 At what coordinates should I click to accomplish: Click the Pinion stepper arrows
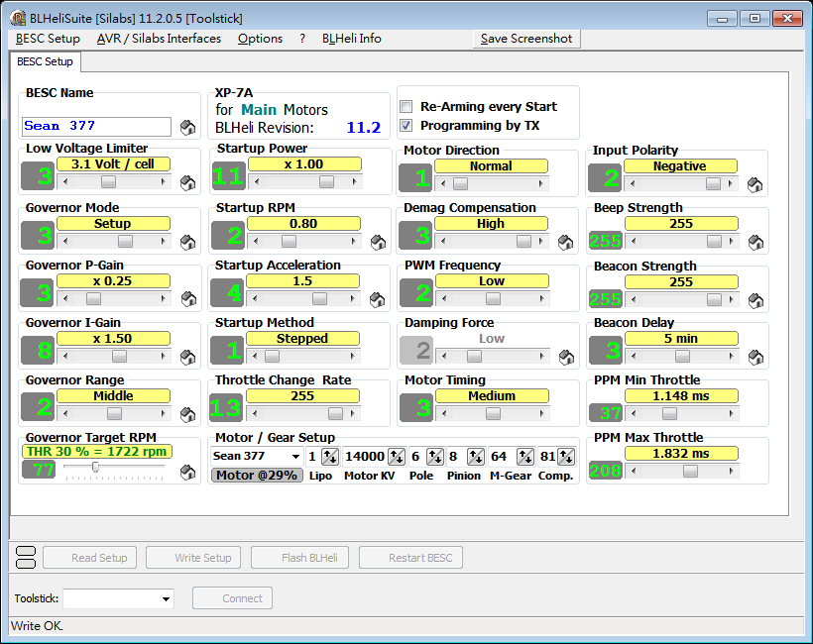[x=476, y=457]
